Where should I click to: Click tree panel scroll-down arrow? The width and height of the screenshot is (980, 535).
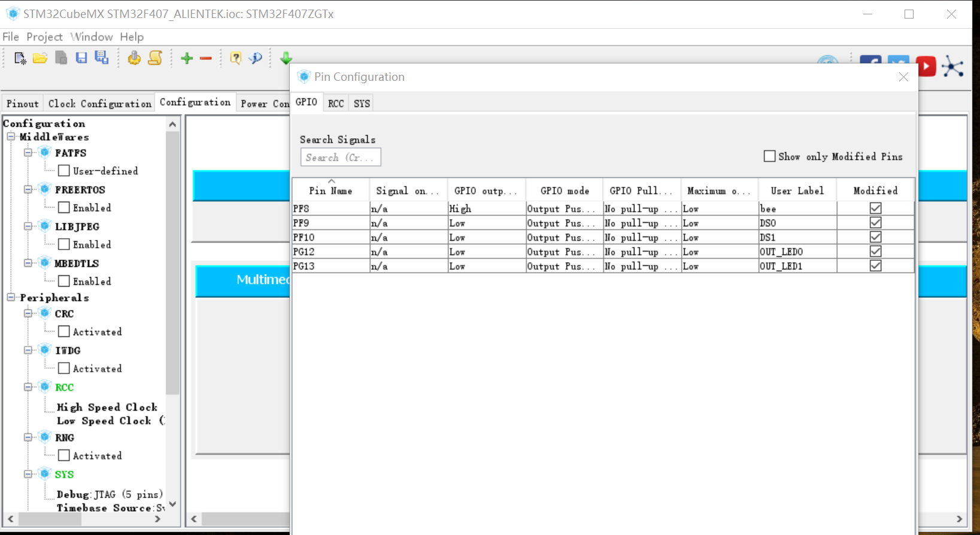point(173,504)
